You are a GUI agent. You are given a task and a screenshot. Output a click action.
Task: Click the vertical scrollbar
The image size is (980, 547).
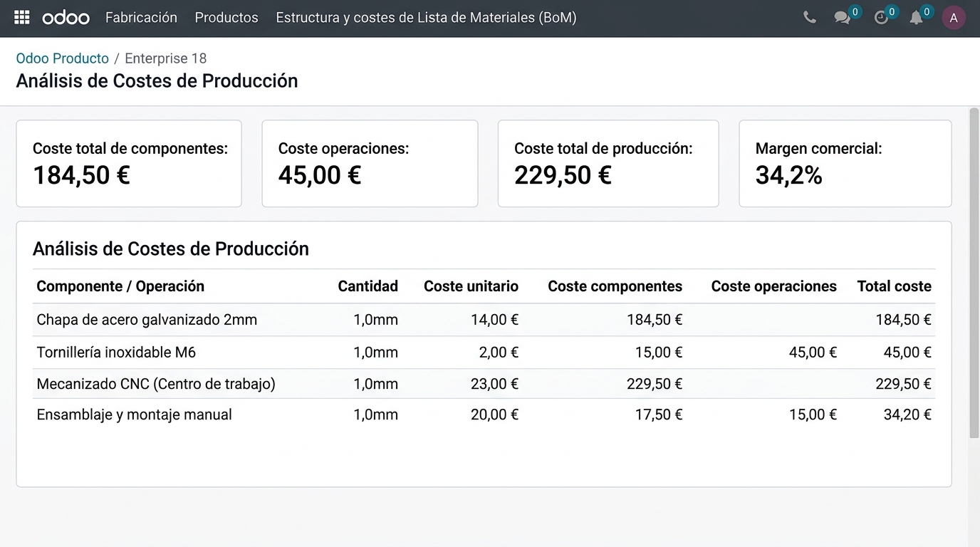(974, 272)
